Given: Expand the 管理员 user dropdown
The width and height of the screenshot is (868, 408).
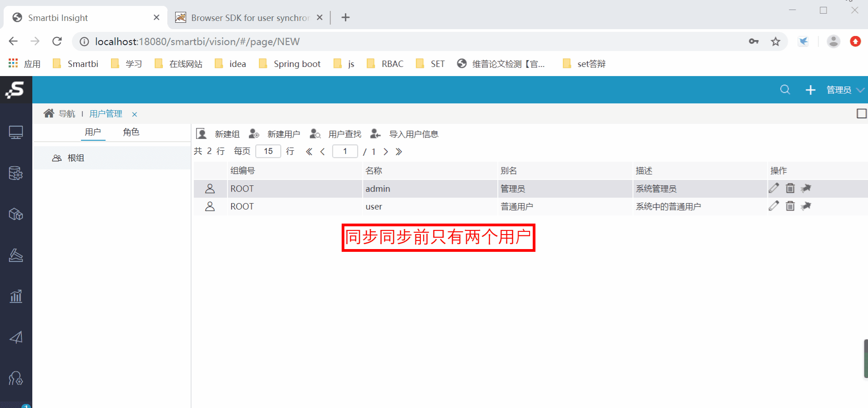Looking at the screenshot, I should click(x=845, y=90).
